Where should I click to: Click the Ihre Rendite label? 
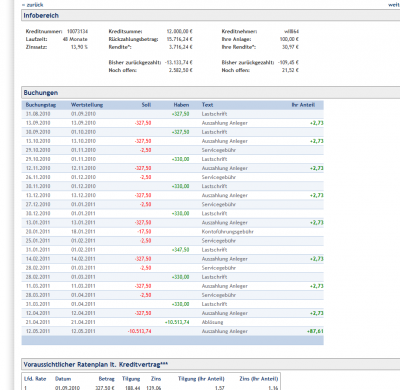[239, 47]
